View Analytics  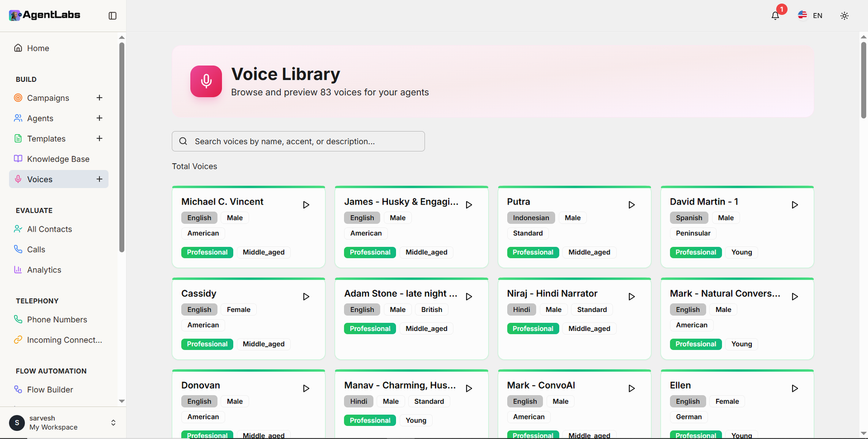[x=59, y=270]
